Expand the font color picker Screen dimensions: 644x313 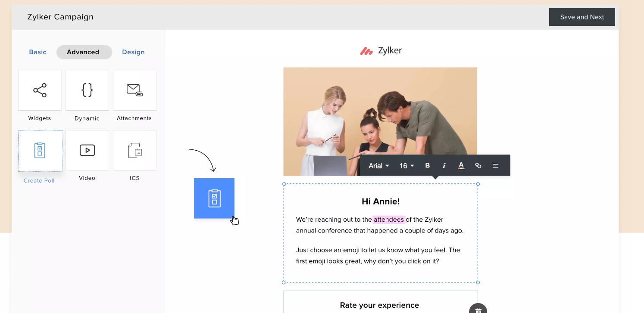tap(461, 165)
